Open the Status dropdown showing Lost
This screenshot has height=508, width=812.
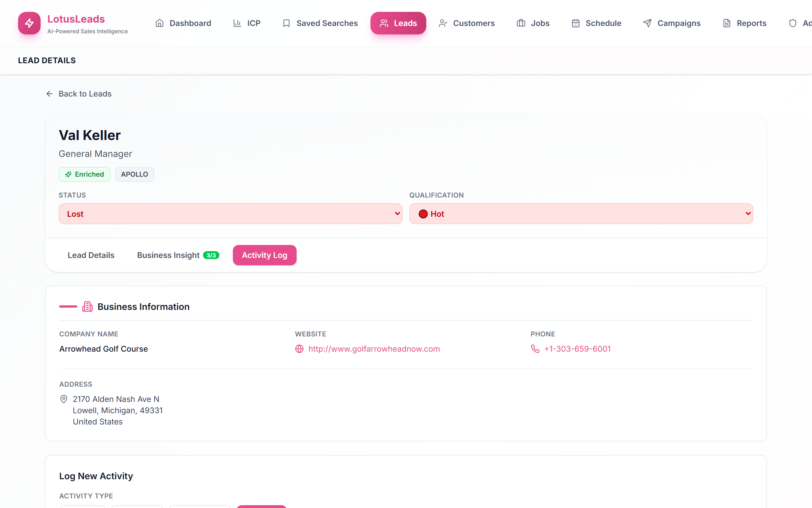[x=231, y=214]
